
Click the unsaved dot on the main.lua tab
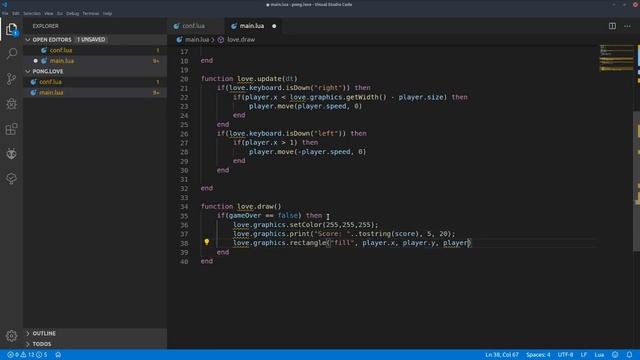click(x=274, y=26)
